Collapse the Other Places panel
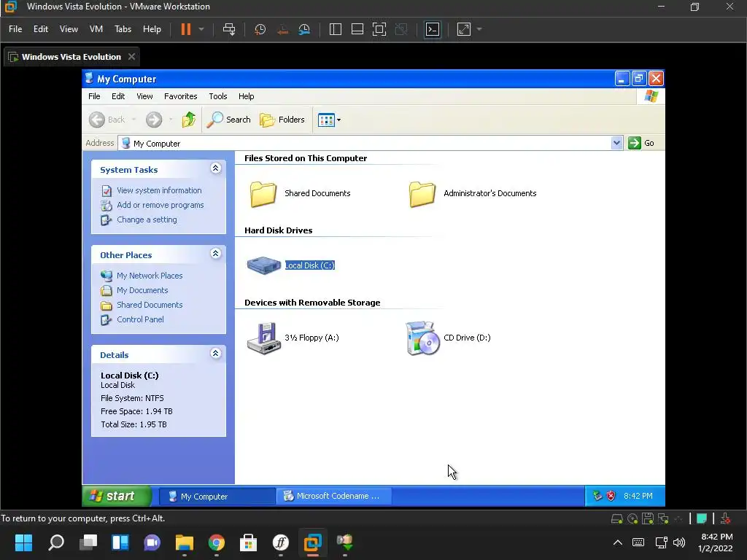Image resolution: width=747 pixels, height=560 pixels. point(215,254)
